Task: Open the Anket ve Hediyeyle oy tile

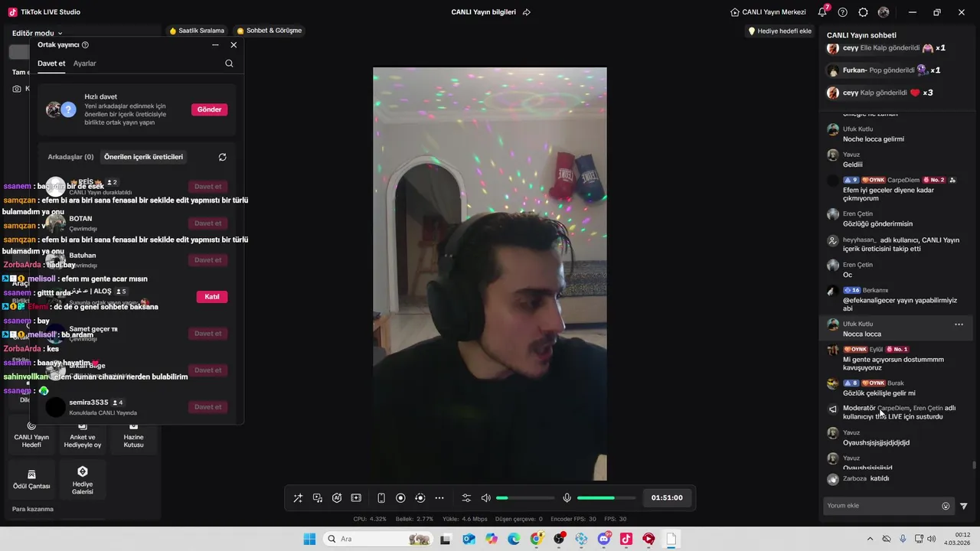Action: tap(83, 434)
